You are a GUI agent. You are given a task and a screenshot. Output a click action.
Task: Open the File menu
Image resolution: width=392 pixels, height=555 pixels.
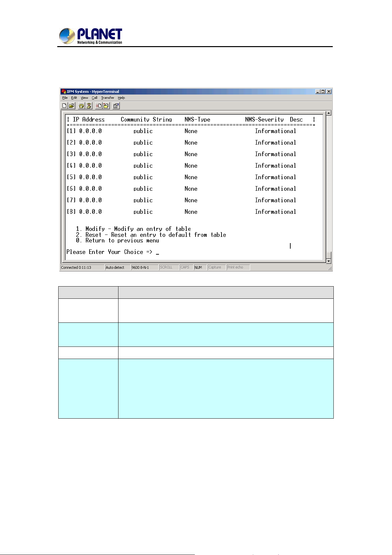coord(65,98)
